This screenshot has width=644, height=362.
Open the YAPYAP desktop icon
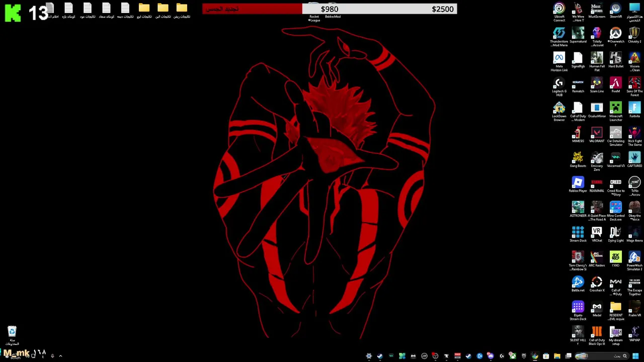point(634,334)
